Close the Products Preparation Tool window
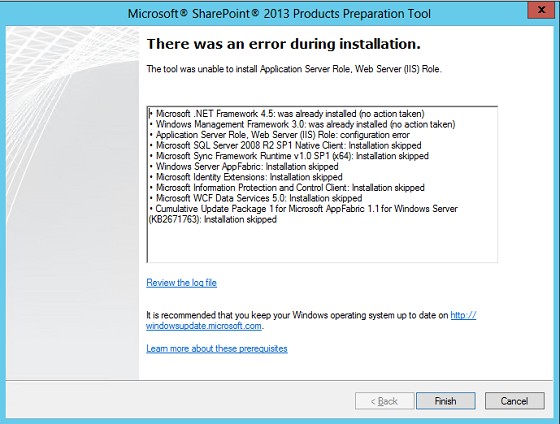Image resolution: width=560 pixels, height=424 pixels. [541, 10]
